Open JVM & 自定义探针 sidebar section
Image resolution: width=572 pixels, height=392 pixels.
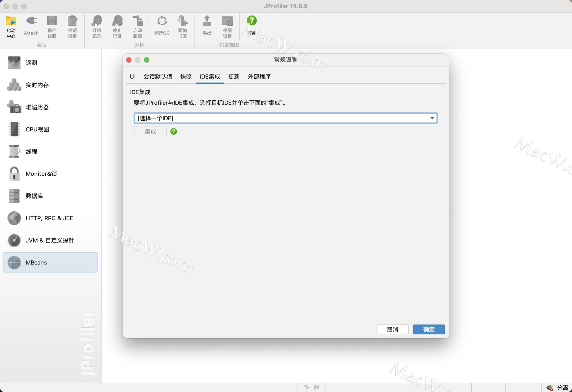click(50, 240)
